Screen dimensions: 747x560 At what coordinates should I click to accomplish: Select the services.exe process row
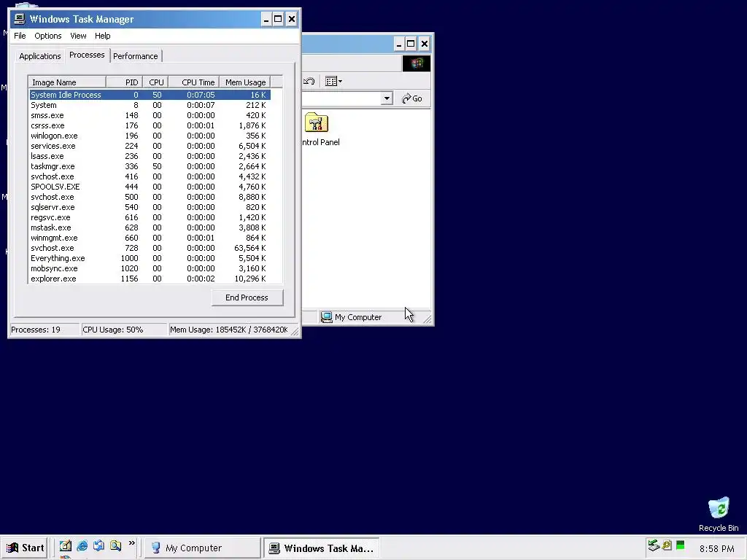[150, 146]
